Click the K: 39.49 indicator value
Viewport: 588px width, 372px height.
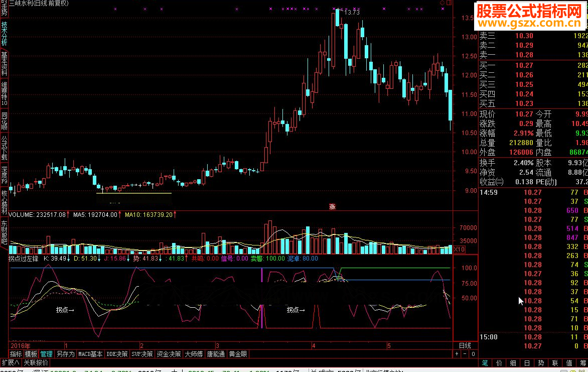click(x=55, y=259)
